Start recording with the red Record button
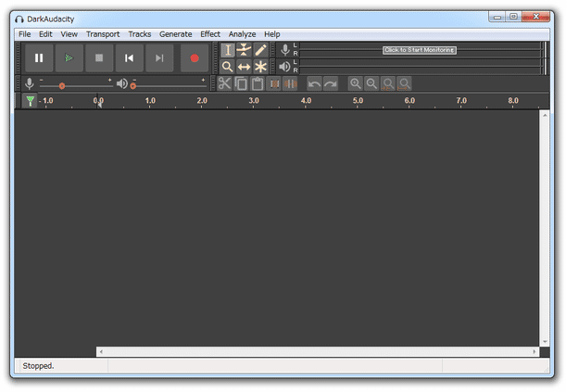Image resolution: width=566 pixels, height=392 pixels. [195, 58]
